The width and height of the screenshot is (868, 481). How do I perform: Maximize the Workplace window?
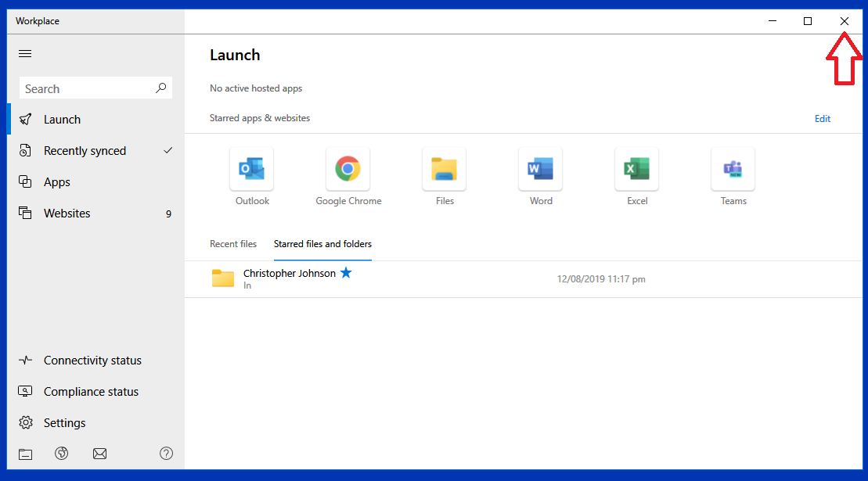point(808,21)
